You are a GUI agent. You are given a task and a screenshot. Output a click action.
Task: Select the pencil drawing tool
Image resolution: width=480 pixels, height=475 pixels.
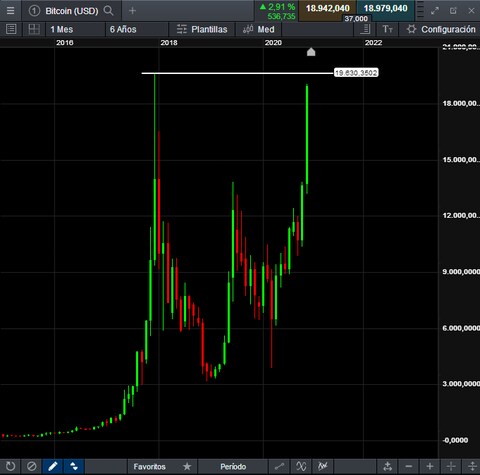(53, 466)
